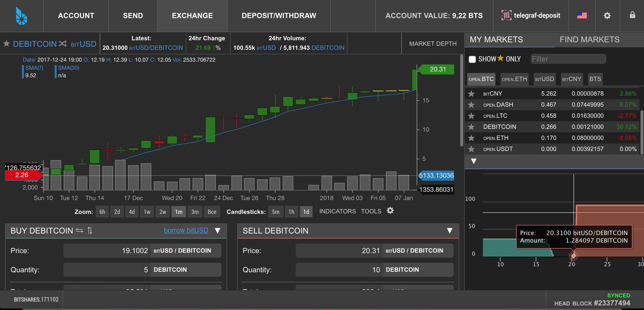Set candlesticks to 5m
The height and width of the screenshot is (310, 644).
point(276,212)
